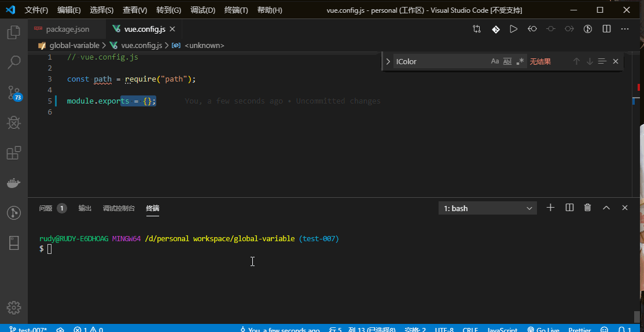Toggle Match Whole Word in find widget
The image size is (644, 332).
point(507,61)
